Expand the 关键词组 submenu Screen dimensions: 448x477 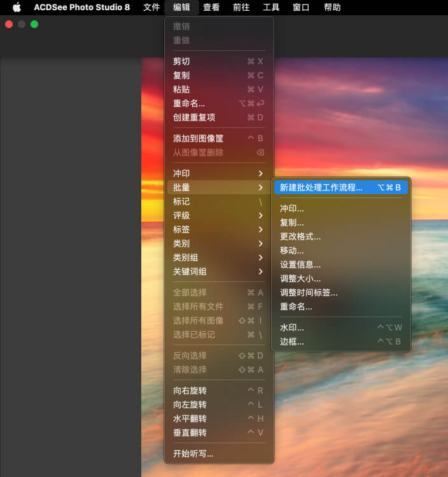coord(219,272)
